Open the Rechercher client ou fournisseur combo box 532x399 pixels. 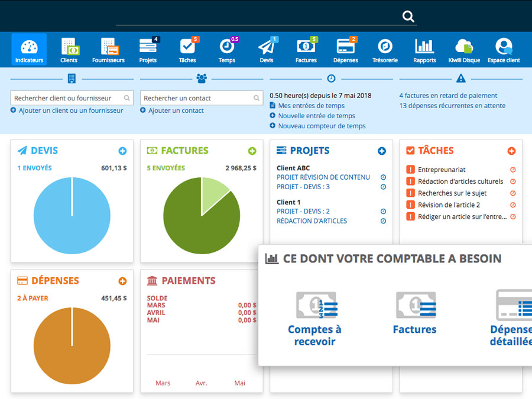coord(72,98)
